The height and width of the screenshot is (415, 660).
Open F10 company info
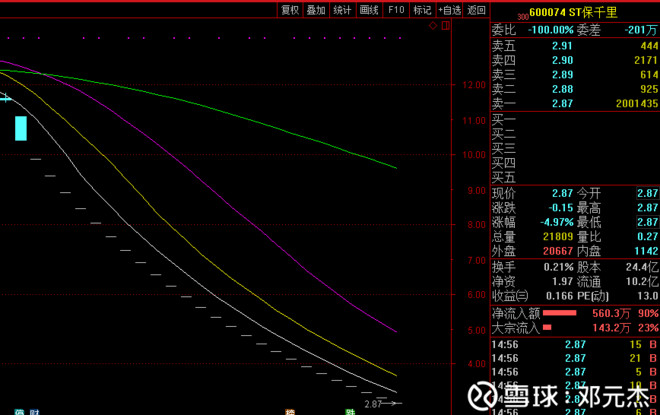pos(396,10)
